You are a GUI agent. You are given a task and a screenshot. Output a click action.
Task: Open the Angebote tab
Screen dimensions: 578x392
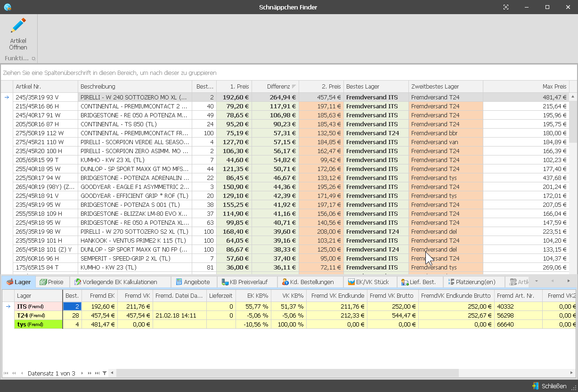(193, 282)
